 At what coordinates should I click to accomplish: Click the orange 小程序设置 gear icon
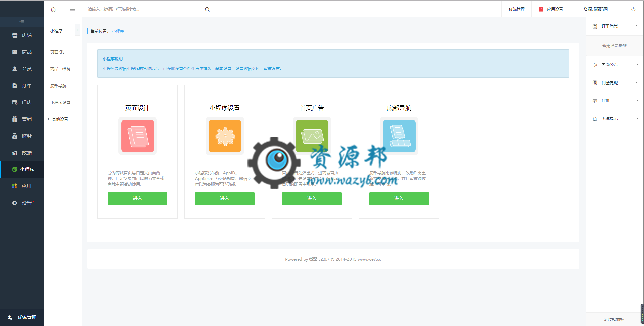(x=225, y=136)
